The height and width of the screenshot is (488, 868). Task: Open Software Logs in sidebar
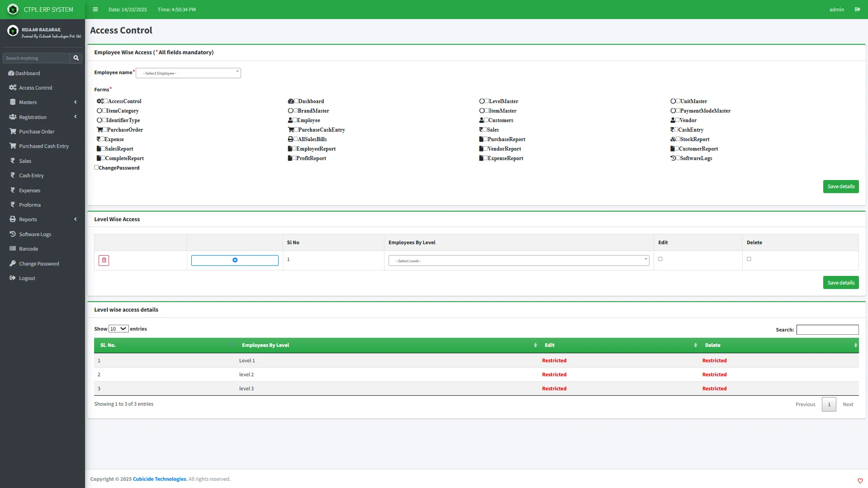pyautogui.click(x=35, y=234)
